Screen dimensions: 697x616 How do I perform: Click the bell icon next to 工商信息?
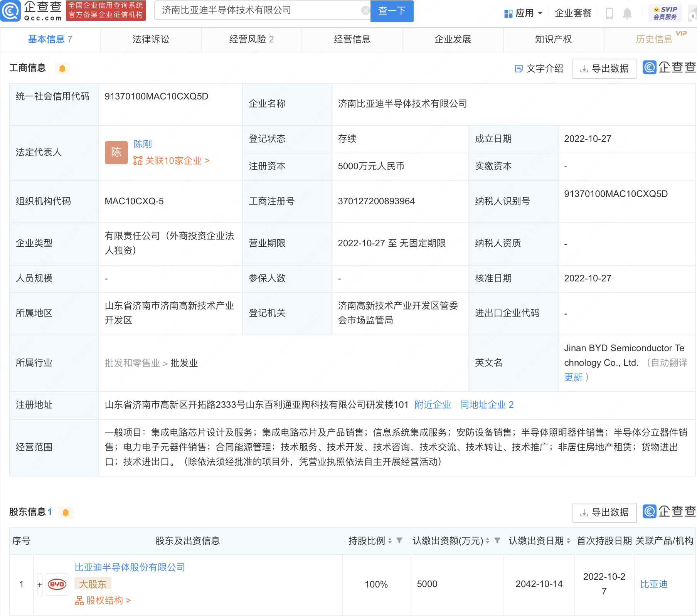[62, 69]
